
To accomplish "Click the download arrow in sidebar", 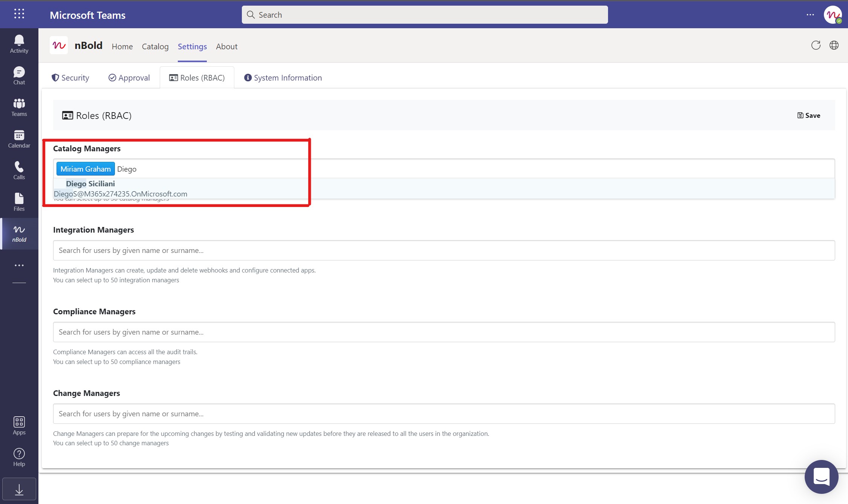I will [x=19, y=489].
